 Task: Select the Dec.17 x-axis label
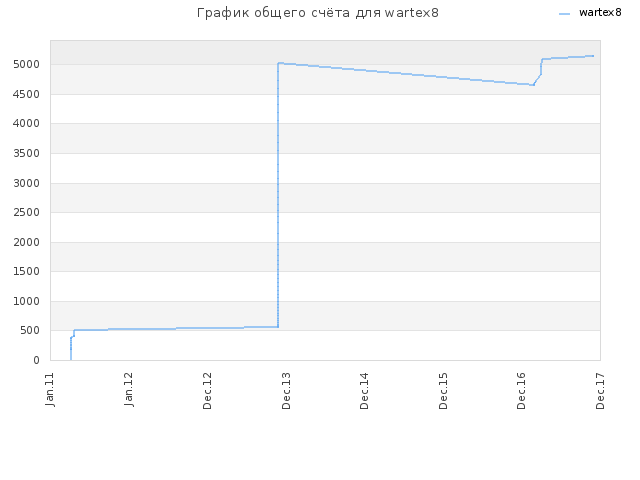point(600,391)
